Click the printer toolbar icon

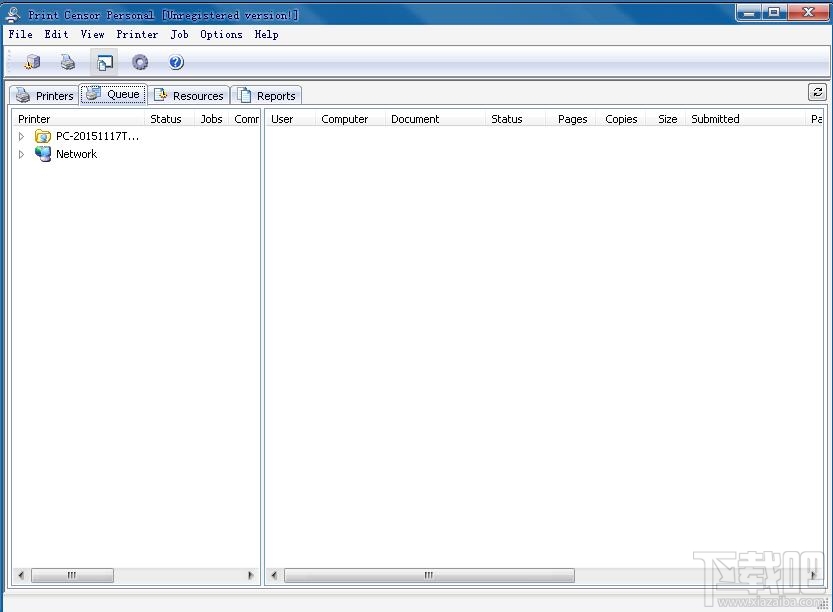67,62
